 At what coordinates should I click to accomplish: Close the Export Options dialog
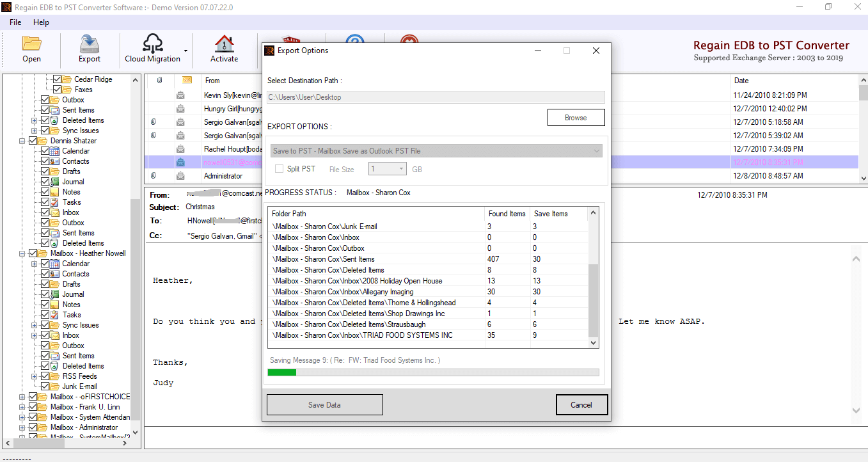[x=596, y=51]
